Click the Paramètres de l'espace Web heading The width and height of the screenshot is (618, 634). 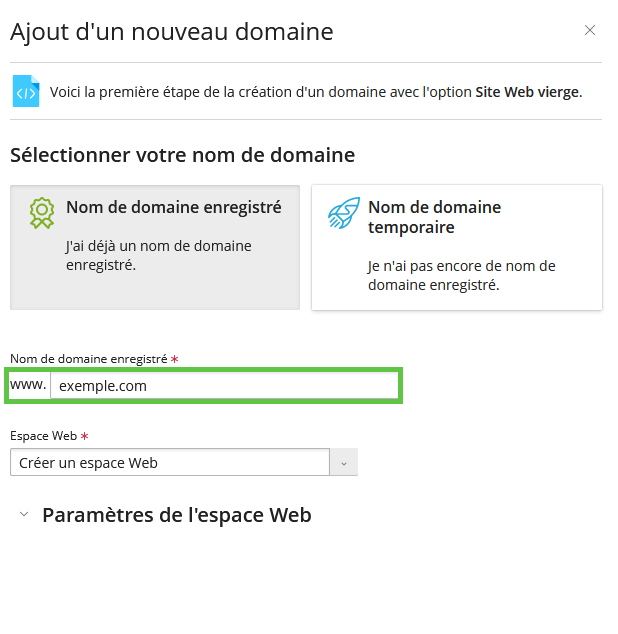[177, 515]
